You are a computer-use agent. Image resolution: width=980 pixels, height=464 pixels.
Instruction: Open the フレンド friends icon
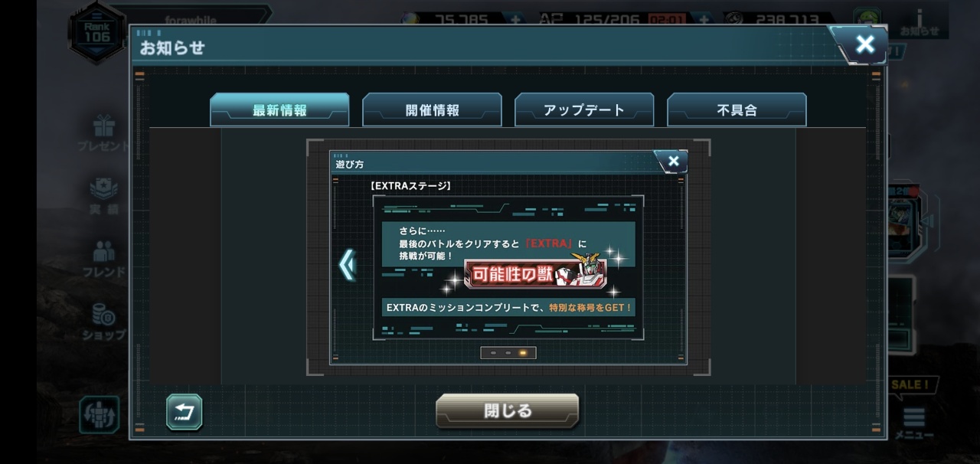[103, 258]
